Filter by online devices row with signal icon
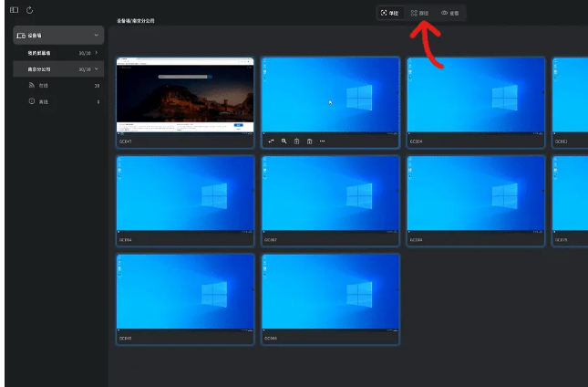Image resolution: width=588 pixels, height=387 pixels. click(x=58, y=86)
